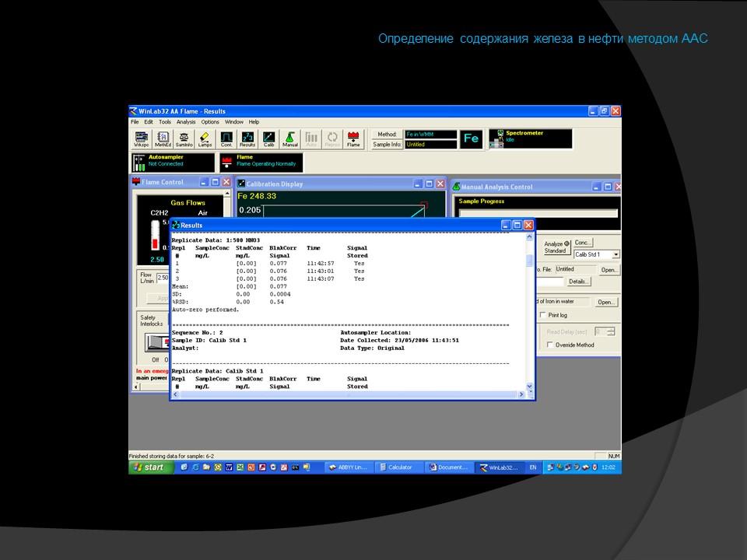747x560 pixels.
Task: Click the Cont. continuous graphics icon
Action: tap(226, 139)
